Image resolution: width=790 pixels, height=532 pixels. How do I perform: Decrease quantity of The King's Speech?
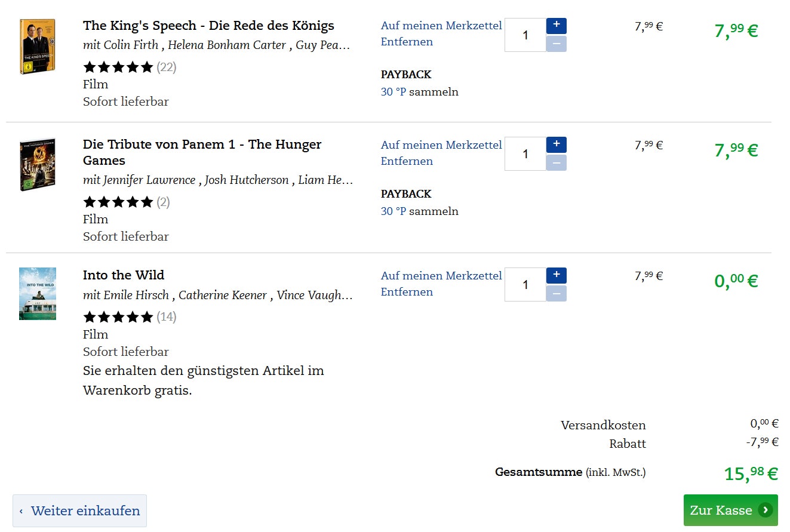click(556, 44)
